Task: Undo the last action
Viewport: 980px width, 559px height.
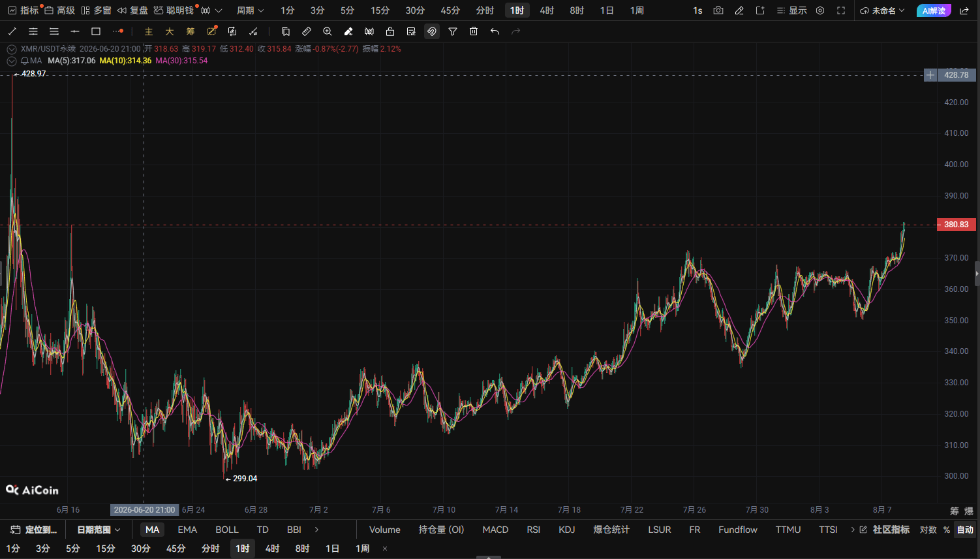Action: (495, 31)
